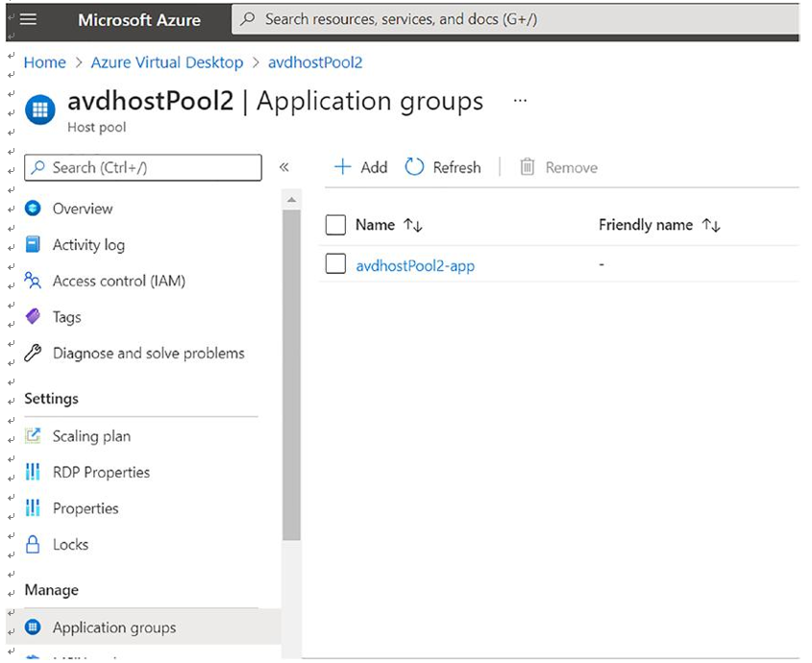The width and height of the screenshot is (812, 663).
Task: Open Overview in the sidebar
Action: click(83, 209)
